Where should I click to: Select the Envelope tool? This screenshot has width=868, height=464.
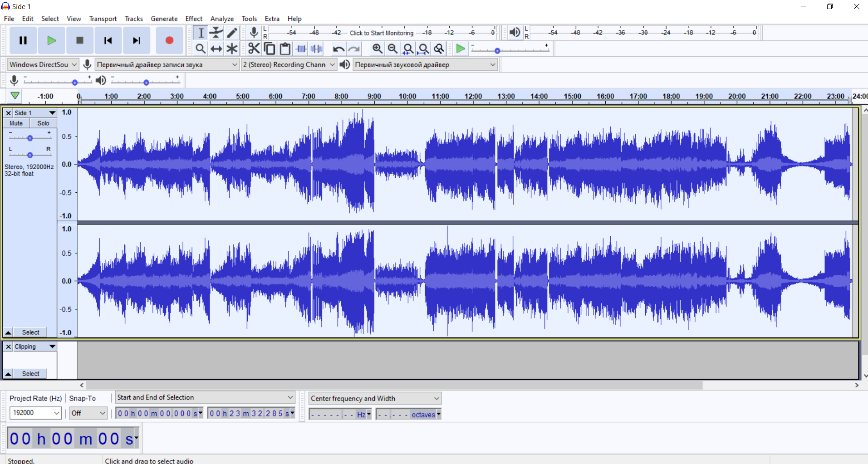(216, 33)
